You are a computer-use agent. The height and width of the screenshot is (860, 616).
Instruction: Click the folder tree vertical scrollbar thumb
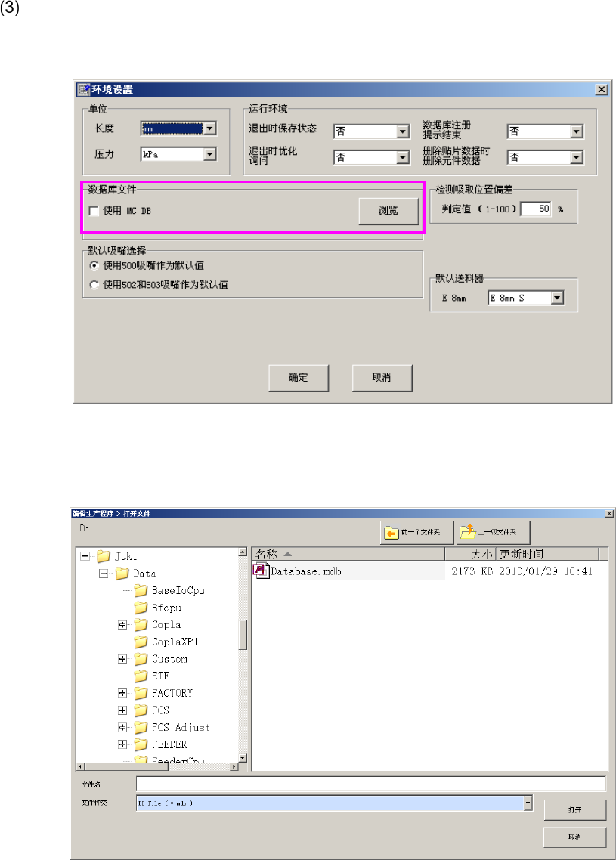point(243,635)
